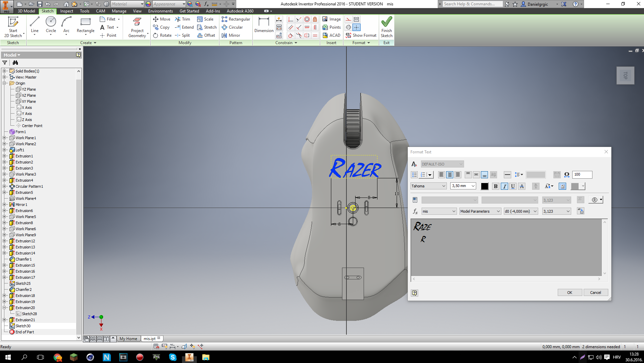
Task: Click Cancel in Format Text dialog
Action: (x=595, y=293)
